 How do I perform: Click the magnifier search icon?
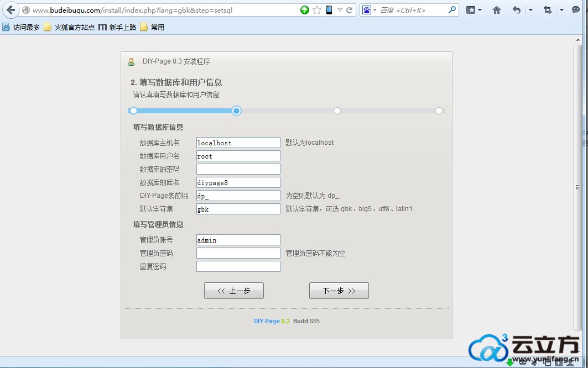pyautogui.click(x=452, y=10)
